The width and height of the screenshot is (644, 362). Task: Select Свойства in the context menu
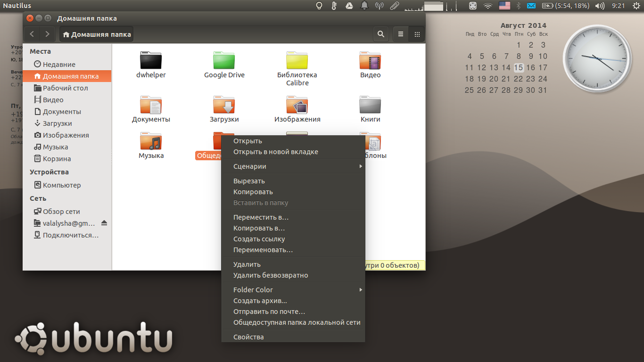coord(248,337)
